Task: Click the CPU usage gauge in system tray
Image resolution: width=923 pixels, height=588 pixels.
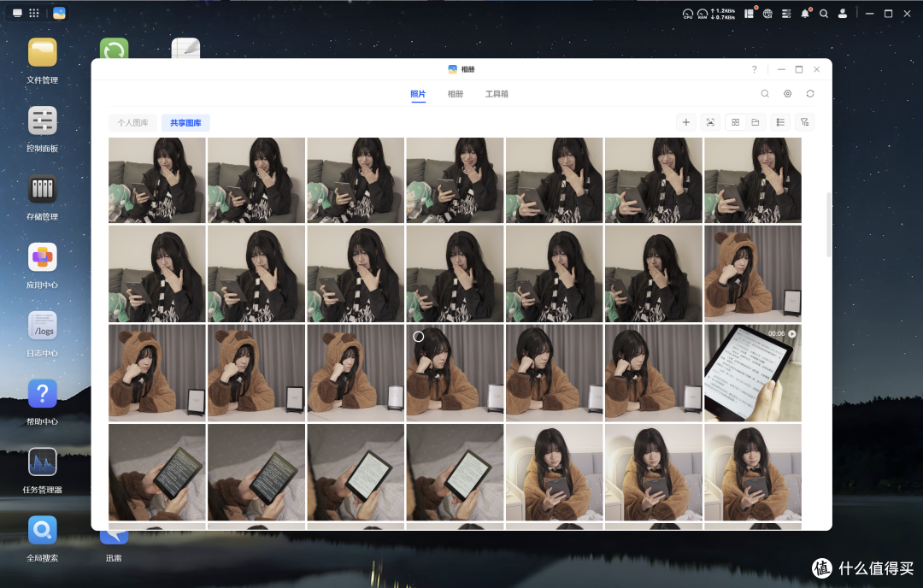Action: [687, 14]
